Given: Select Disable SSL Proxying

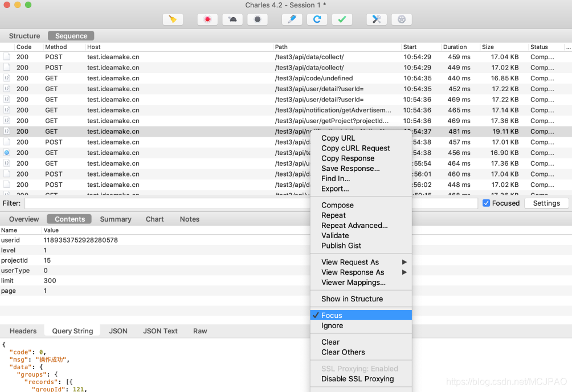Looking at the screenshot, I should [358, 379].
